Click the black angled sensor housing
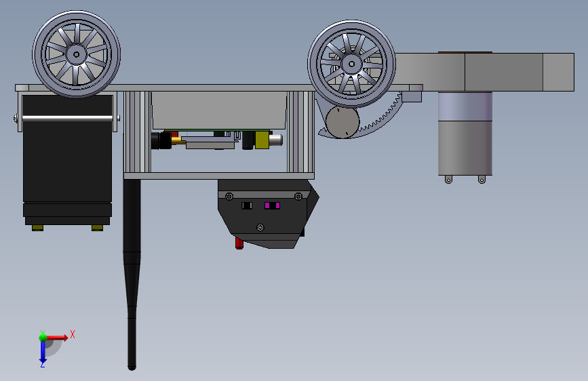The width and height of the screenshot is (588, 381). click(x=268, y=214)
